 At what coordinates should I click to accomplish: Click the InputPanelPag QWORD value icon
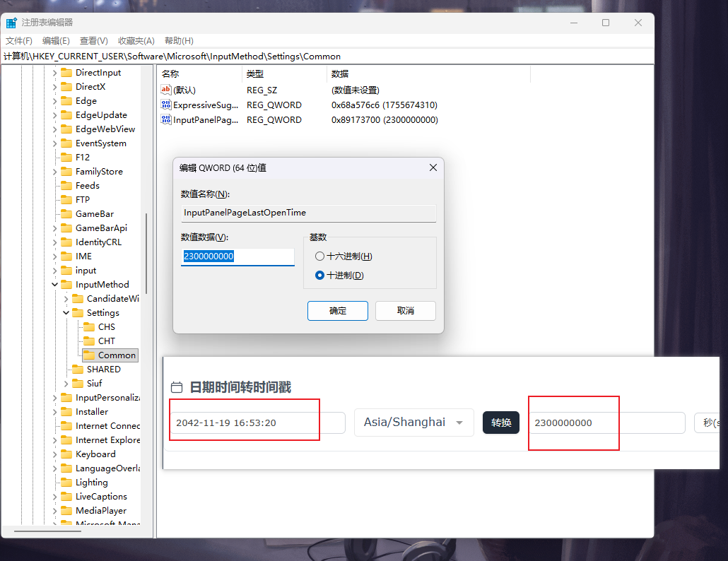coord(166,120)
